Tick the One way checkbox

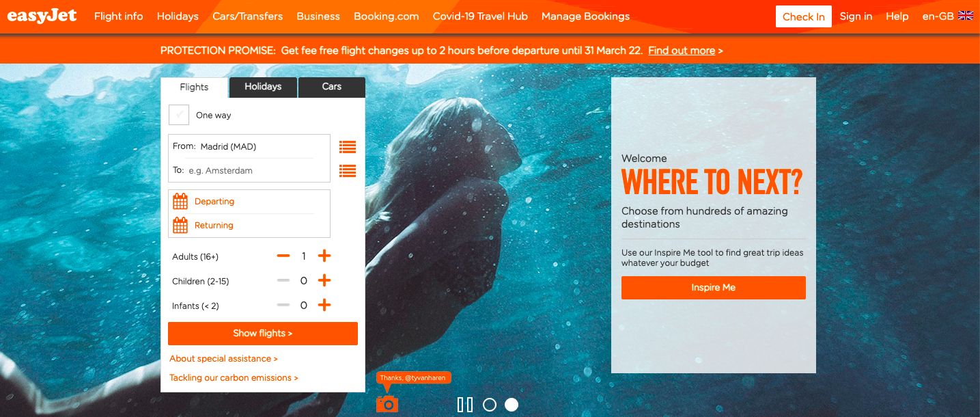tap(179, 115)
